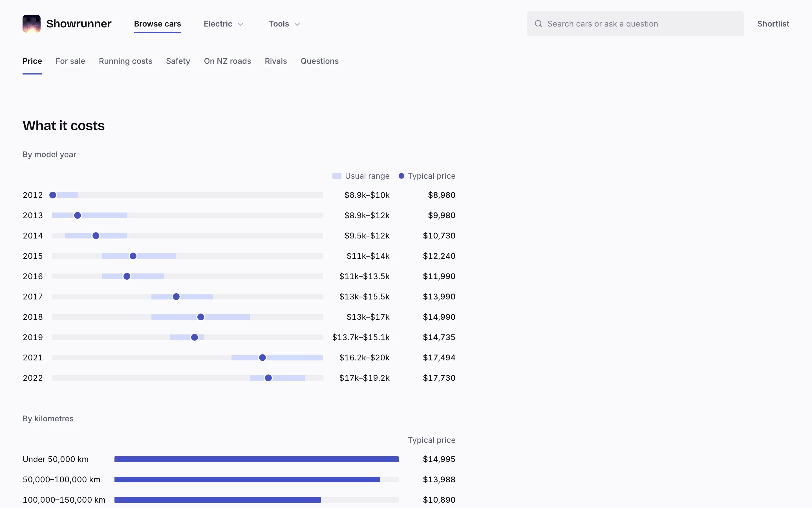The width and height of the screenshot is (812, 508).
Task: Click the 2019 typical price dot
Action: 195,337
